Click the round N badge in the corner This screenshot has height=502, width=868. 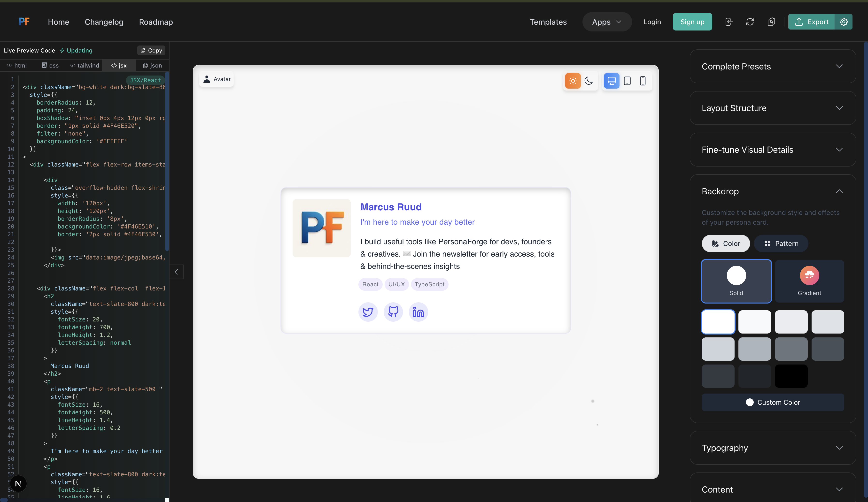point(18,483)
